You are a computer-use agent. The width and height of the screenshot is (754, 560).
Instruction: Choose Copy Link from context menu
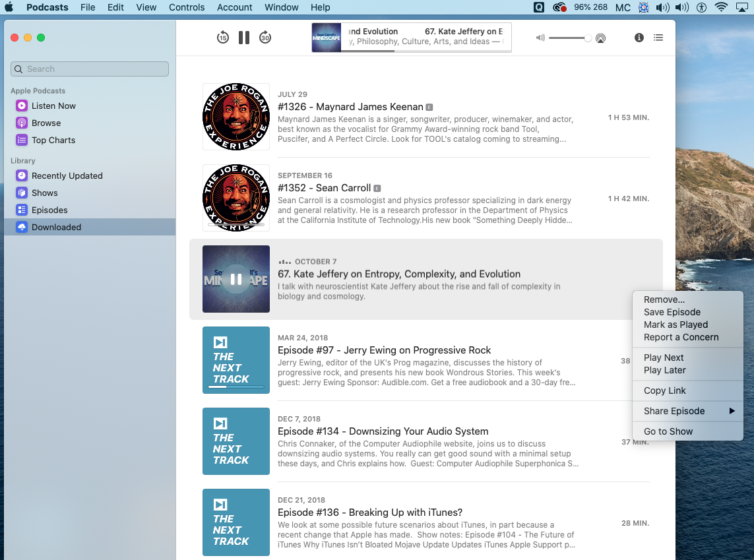pyautogui.click(x=687, y=390)
